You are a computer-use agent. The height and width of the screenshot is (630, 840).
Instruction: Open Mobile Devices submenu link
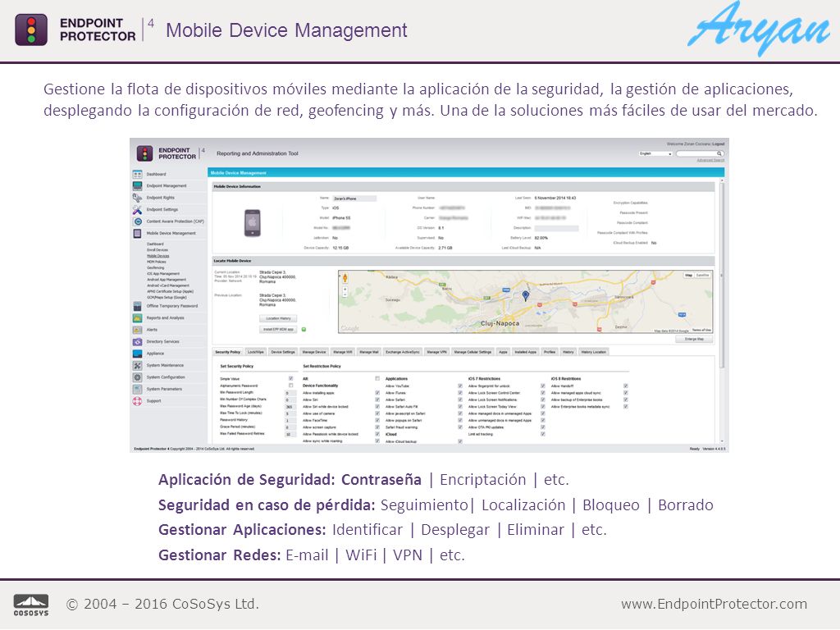158,256
